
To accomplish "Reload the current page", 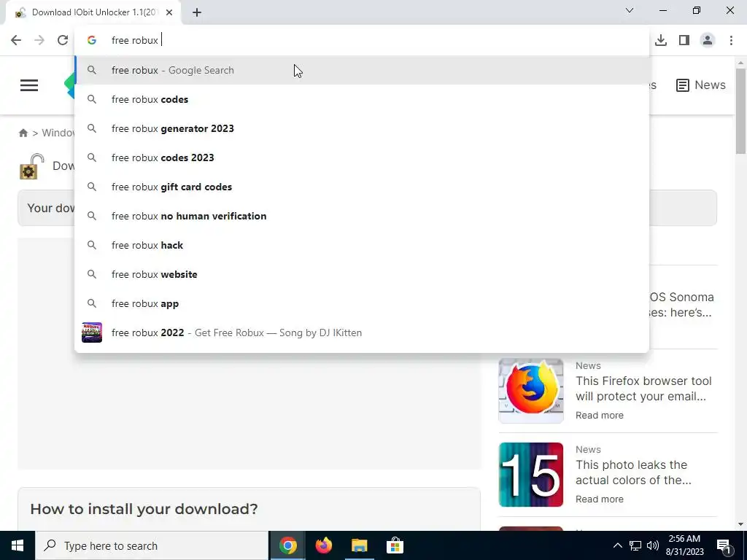I will click(x=63, y=40).
